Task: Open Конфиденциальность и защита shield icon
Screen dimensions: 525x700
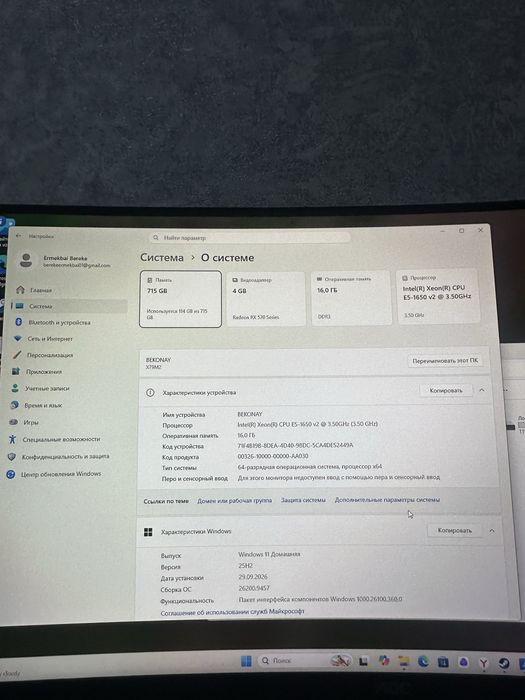Action: tap(12, 457)
